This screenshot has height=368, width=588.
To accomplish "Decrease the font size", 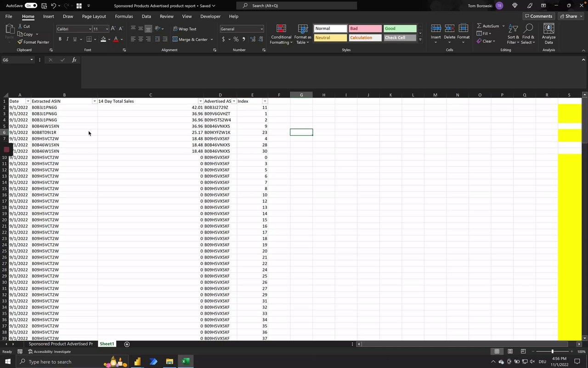I will point(120,29).
